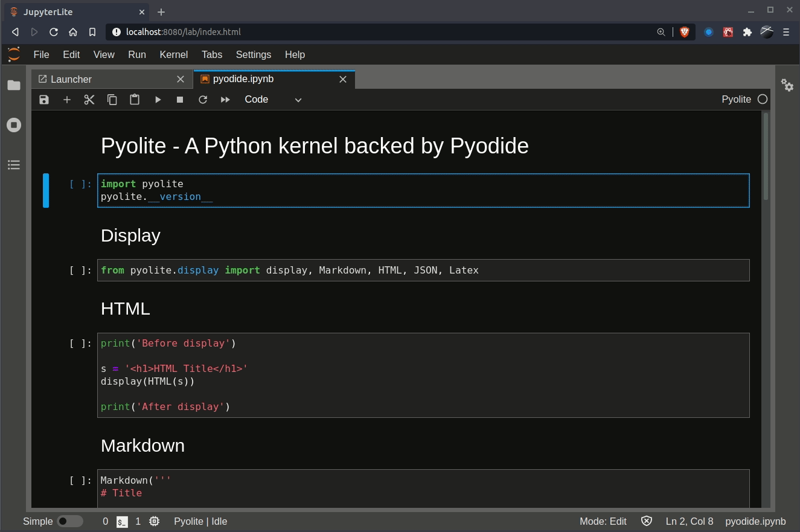Open Running Terminals and Kernels sidebar
Screen dimensions: 800x532
[x=14, y=125]
